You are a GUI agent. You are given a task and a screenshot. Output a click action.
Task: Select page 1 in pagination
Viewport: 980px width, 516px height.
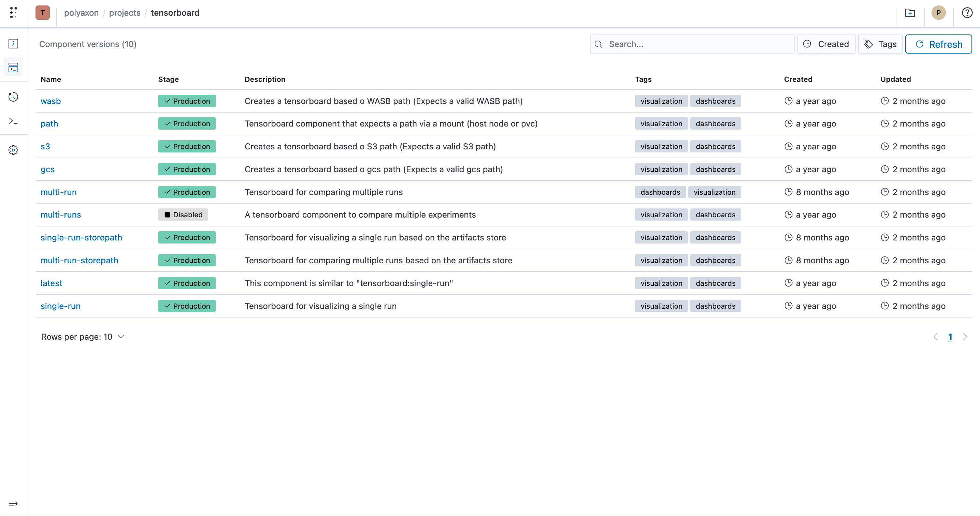[950, 337]
